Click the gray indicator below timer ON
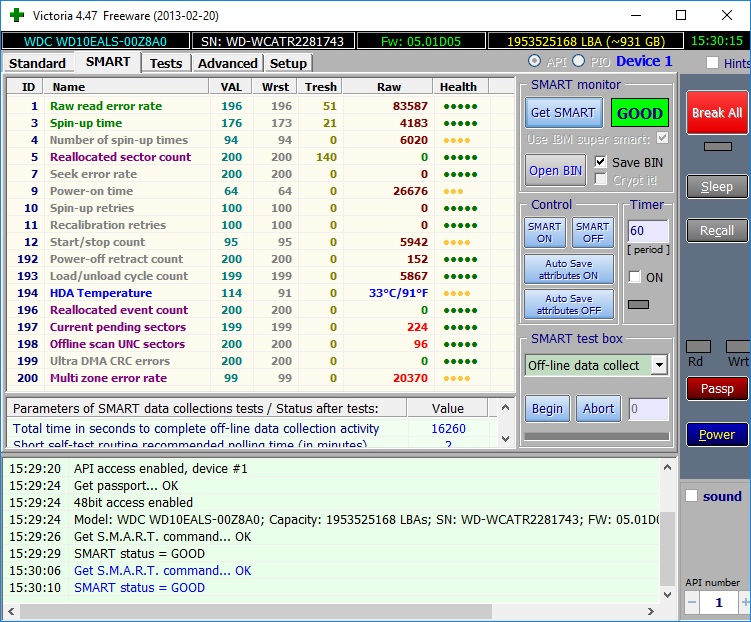 point(638,305)
